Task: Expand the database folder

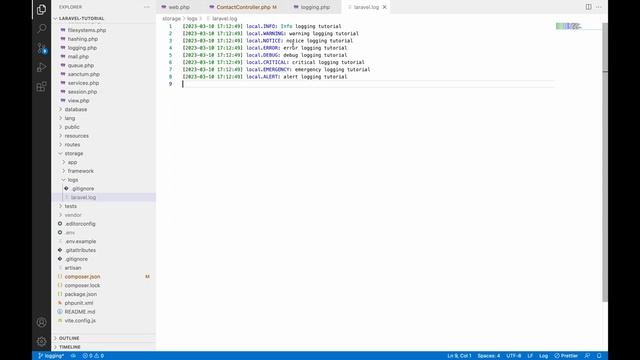Action: click(x=76, y=109)
